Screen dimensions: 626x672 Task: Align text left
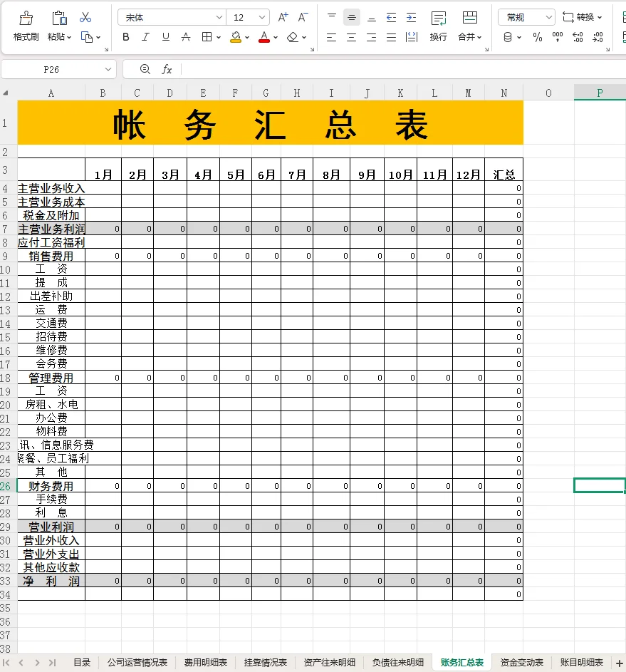click(331, 38)
